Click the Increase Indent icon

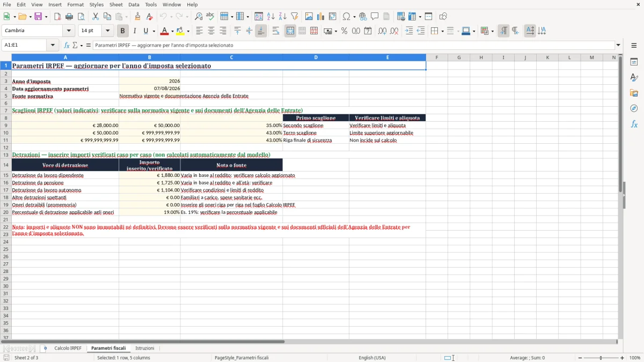point(409,31)
